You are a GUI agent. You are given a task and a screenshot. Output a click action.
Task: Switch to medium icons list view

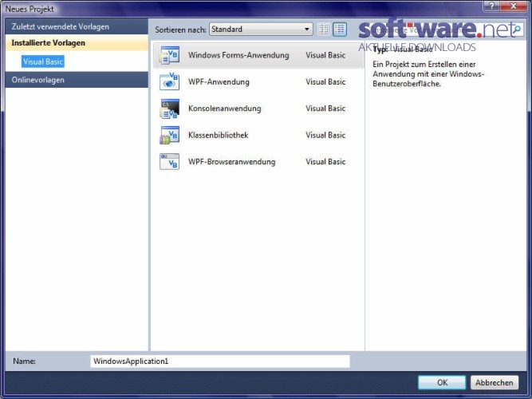[340, 30]
